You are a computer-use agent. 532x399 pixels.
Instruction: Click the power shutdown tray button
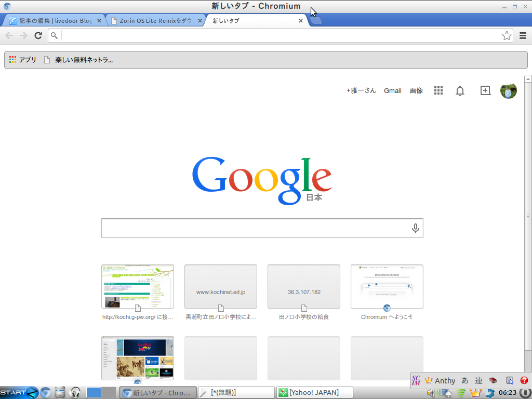click(x=525, y=393)
